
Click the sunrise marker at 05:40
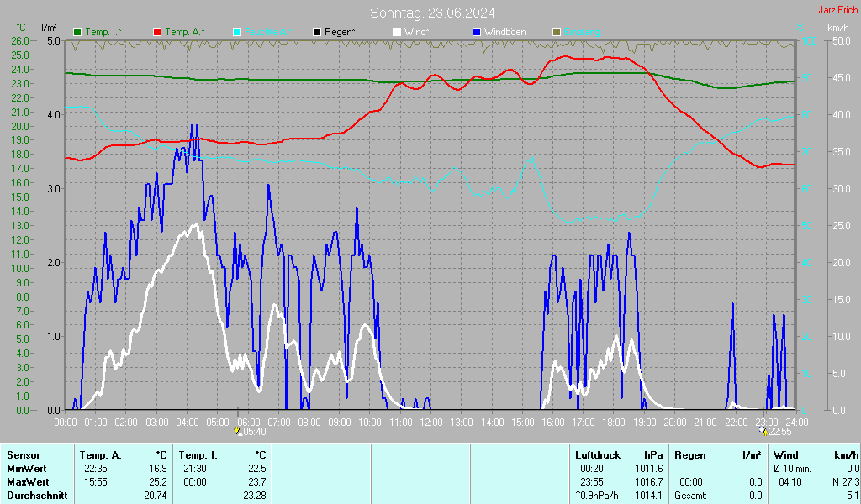coord(240,431)
